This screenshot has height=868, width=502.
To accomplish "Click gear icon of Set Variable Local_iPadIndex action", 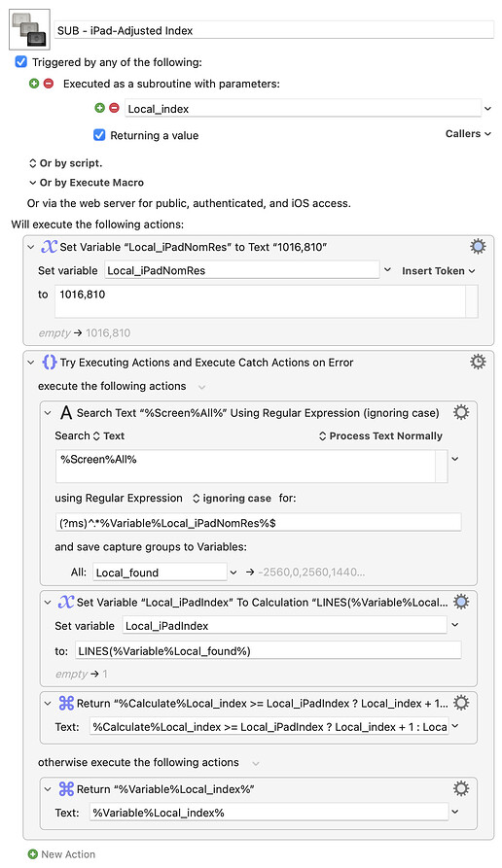I will (x=461, y=602).
